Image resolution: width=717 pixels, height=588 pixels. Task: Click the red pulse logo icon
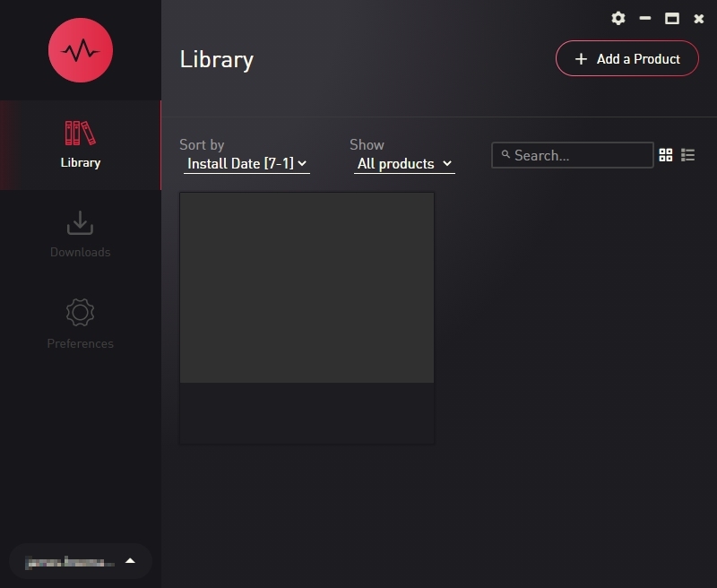pyautogui.click(x=81, y=50)
